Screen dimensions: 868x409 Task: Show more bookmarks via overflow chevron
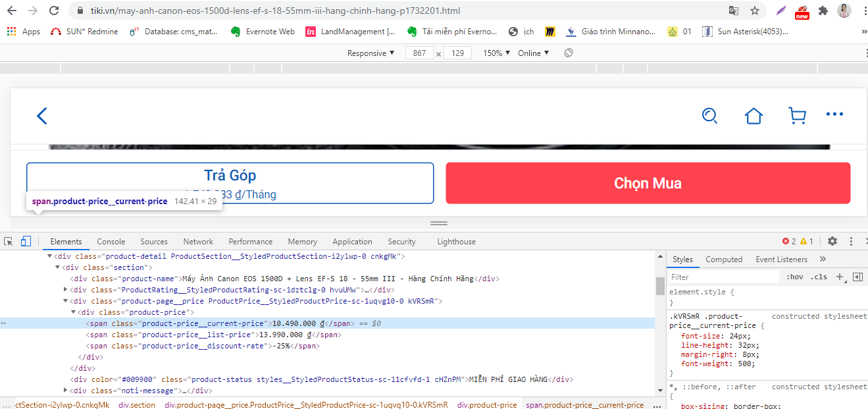tap(863, 31)
